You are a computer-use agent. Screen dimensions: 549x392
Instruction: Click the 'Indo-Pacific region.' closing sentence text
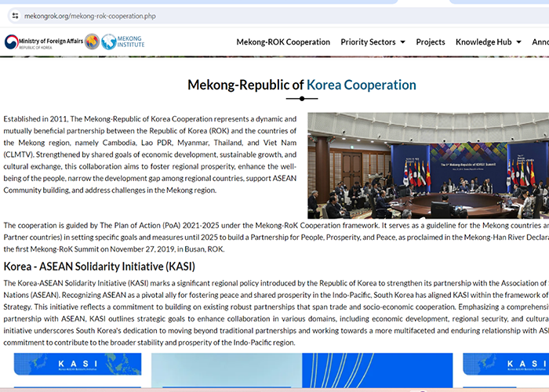click(264, 343)
